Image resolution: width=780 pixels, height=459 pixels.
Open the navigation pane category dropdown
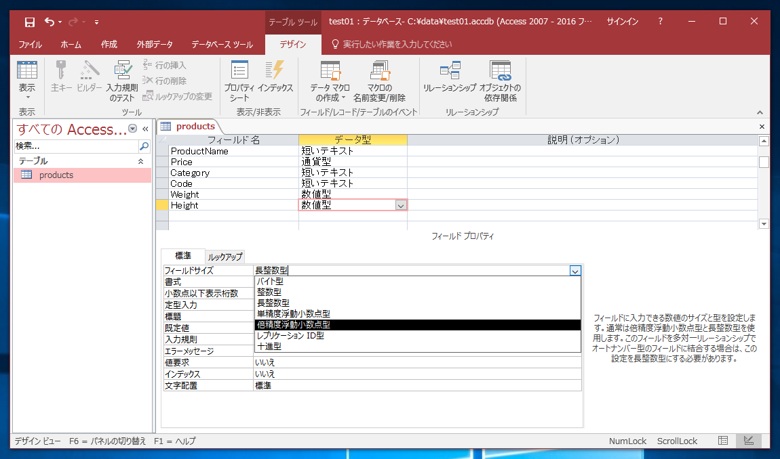coord(133,129)
